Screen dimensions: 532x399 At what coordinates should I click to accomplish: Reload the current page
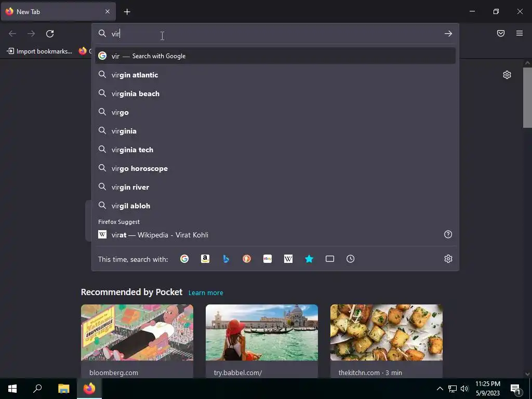click(x=50, y=34)
